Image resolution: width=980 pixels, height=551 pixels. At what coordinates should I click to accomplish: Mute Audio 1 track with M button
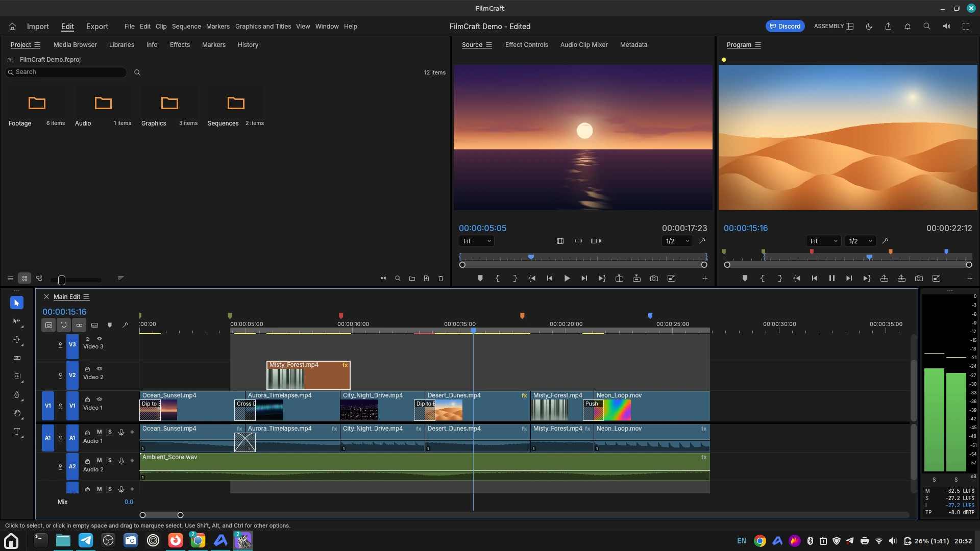(99, 432)
